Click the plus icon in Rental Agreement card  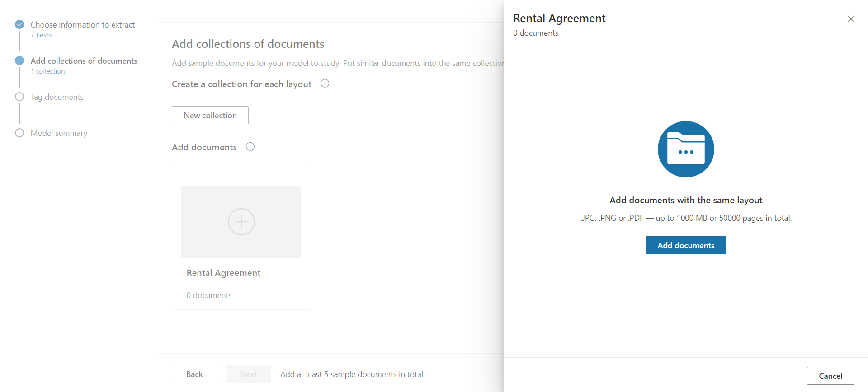pyautogui.click(x=241, y=222)
